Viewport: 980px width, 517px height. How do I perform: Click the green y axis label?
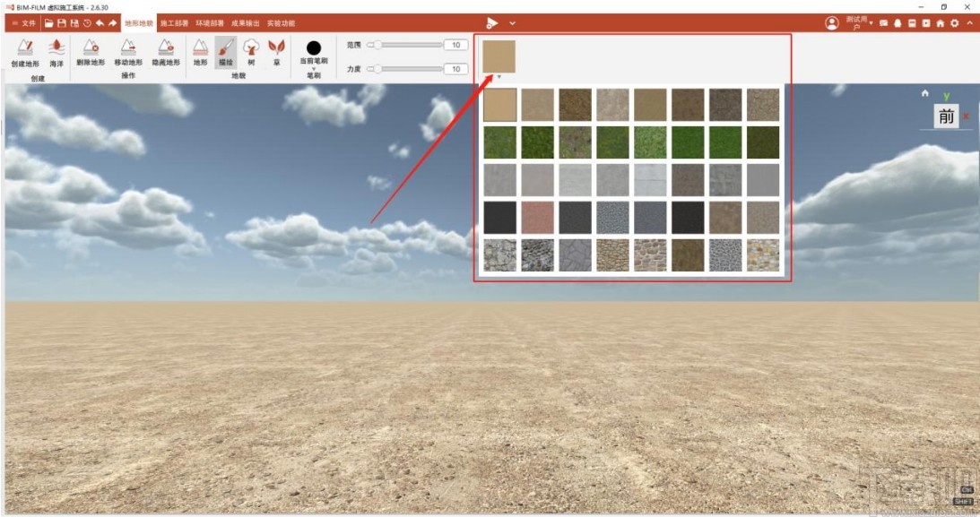click(x=947, y=96)
